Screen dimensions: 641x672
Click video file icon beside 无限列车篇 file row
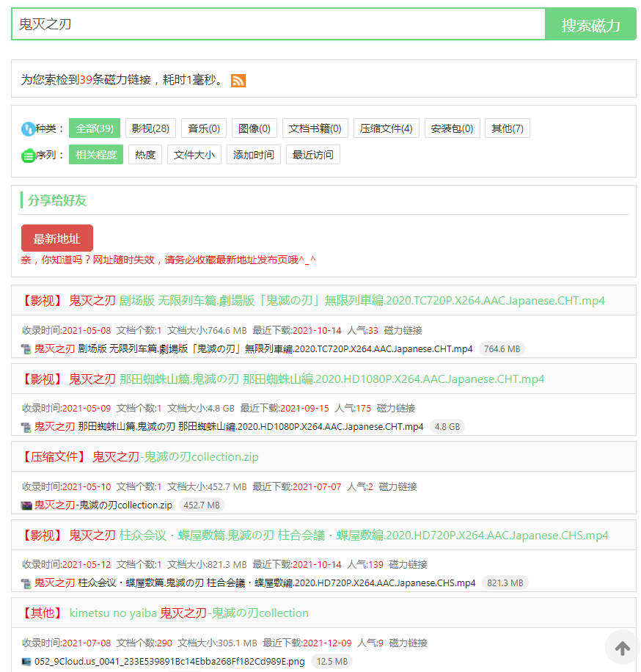click(26, 349)
